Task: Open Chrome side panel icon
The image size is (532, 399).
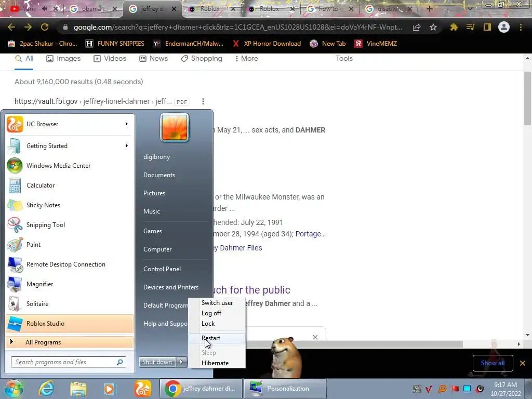Action: coord(487,27)
